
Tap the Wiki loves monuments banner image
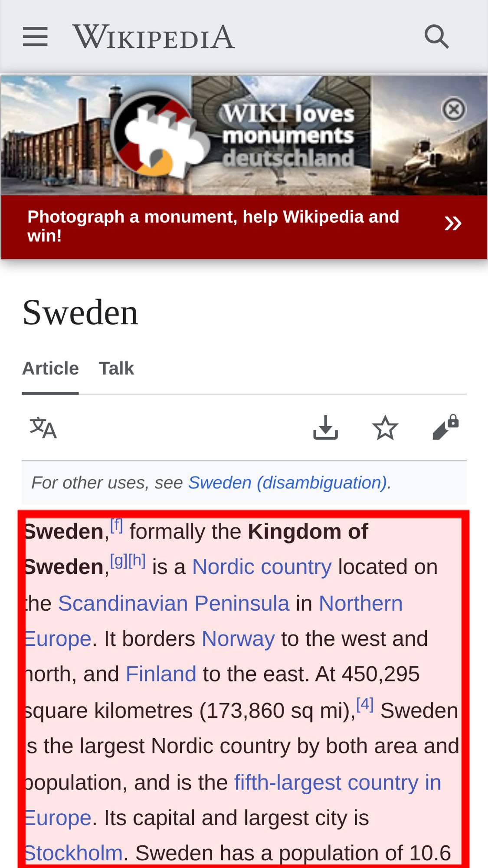244,135
